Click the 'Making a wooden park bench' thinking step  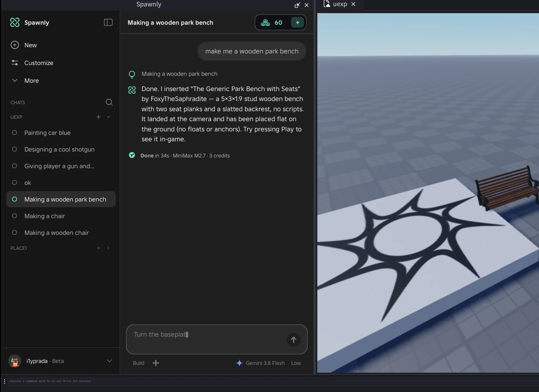pyautogui.click(x=179, y=74)
